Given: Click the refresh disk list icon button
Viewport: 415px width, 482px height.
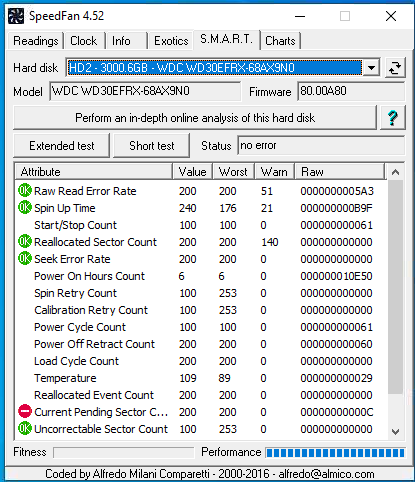Looking at the screenshot, I should pos(395,68).
